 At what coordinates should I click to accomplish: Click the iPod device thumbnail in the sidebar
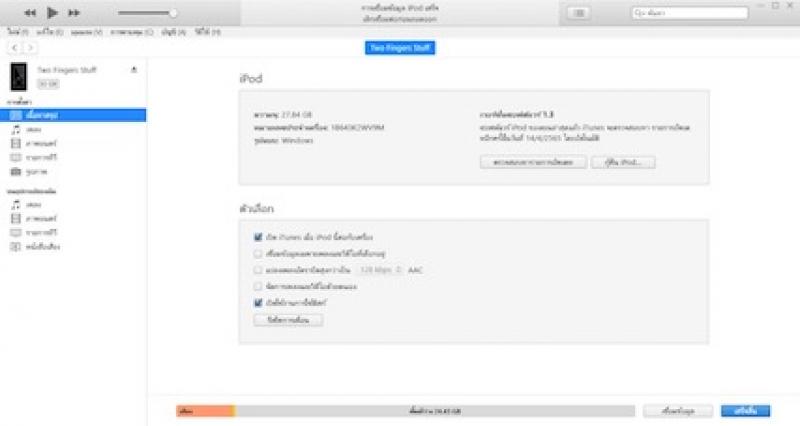pos(19,77)
